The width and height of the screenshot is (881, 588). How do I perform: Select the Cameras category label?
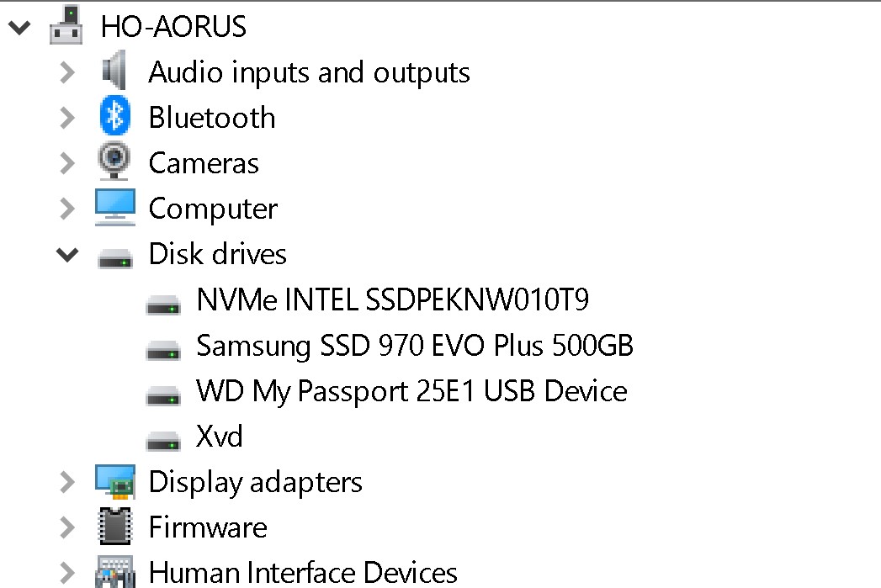204,162
